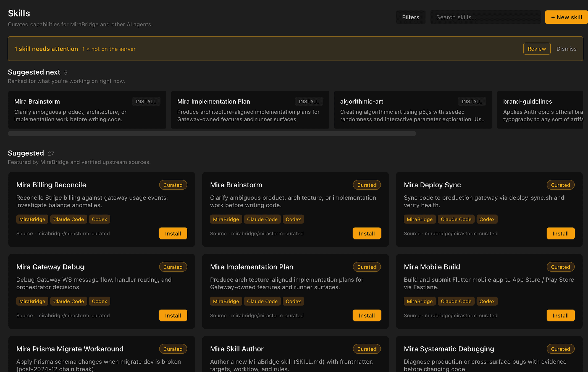The height and width of the screenshot is (372, 588).
Task: Install Mira Brainstorm in the Suggested grid
Action: point(367,234)
